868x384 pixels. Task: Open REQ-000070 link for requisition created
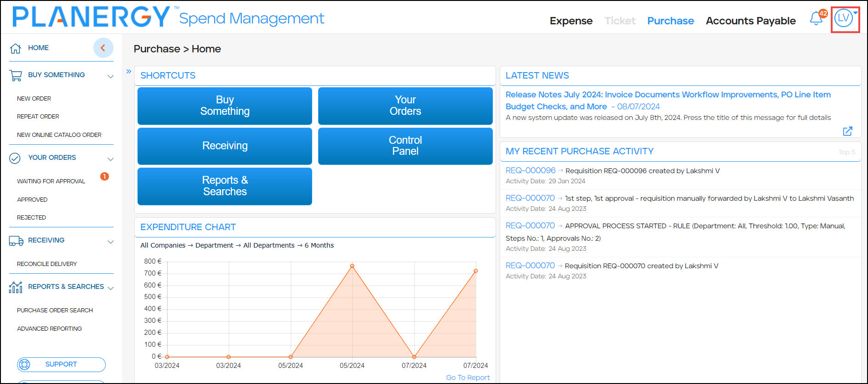tap(530, 265)
